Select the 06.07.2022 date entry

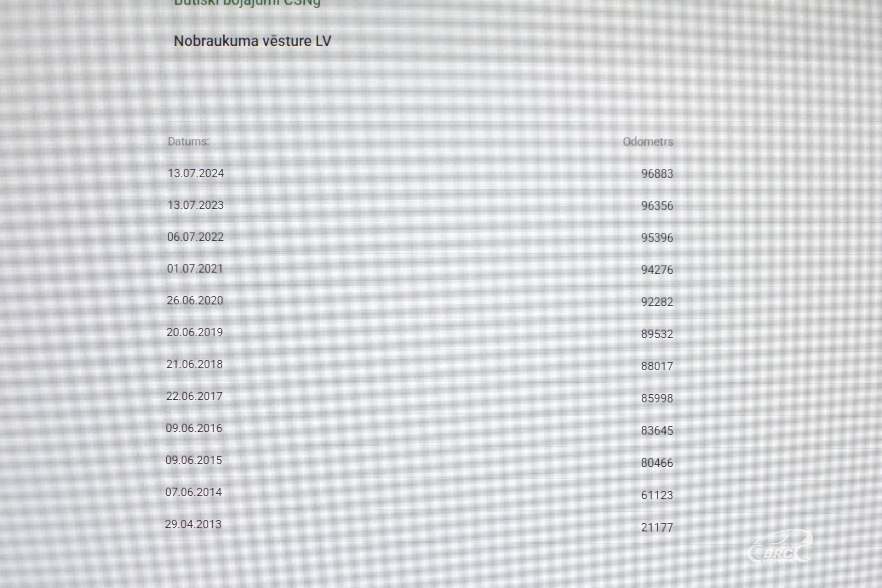click(x=195, y=237)
